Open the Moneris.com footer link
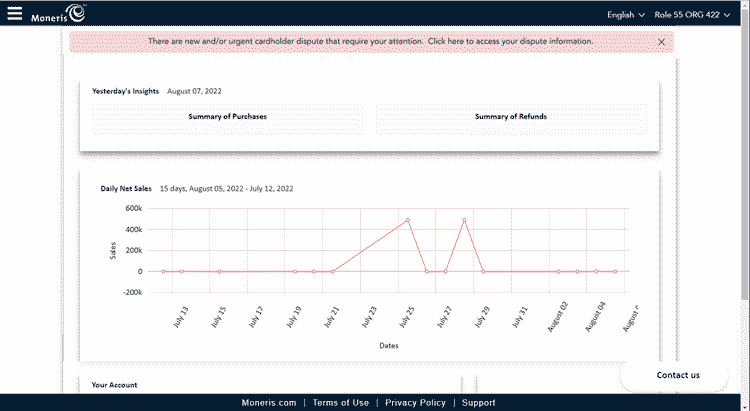Image resolution: width=750 pixels, height=411 pixels. point(268,403)
